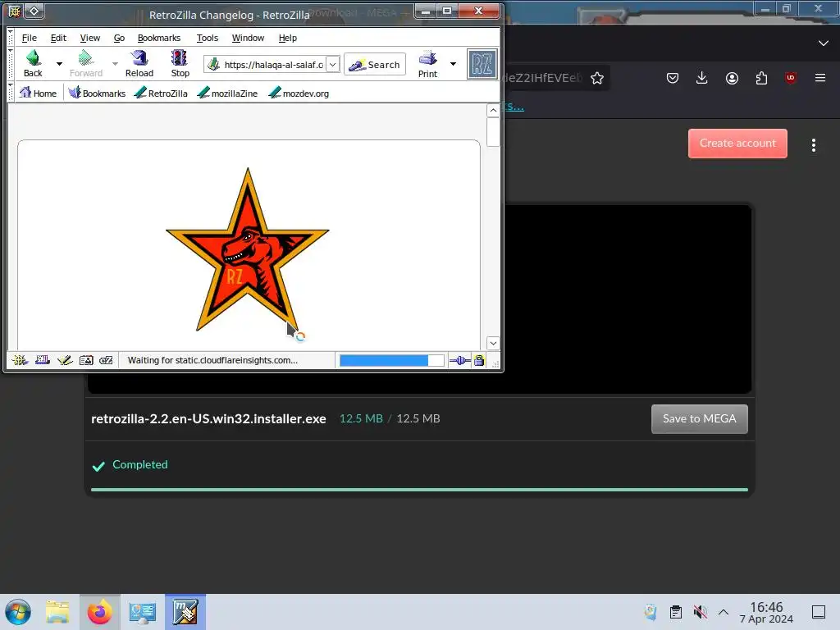
Task: Open the RetroZilla window system menu icon
Action: coord(15,11)
